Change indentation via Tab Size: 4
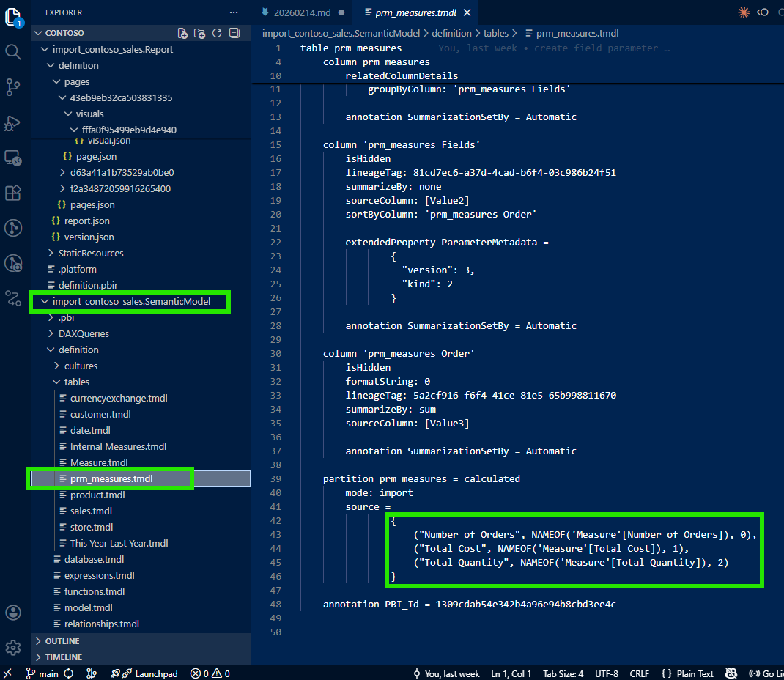 click(563, 673)
